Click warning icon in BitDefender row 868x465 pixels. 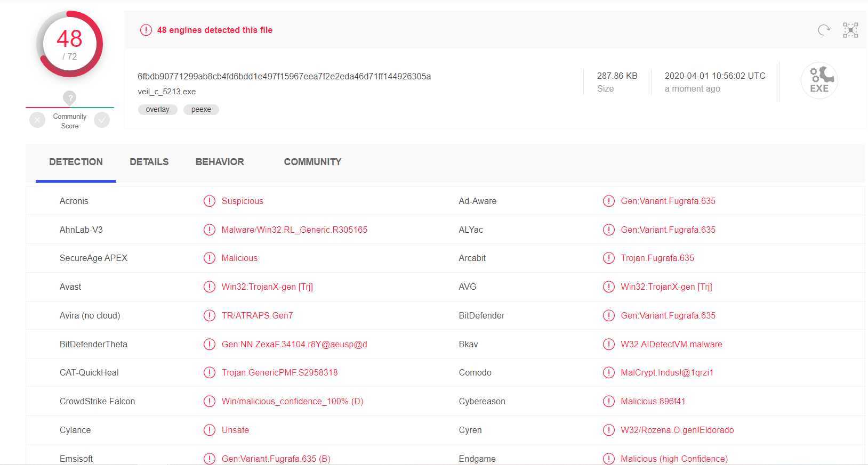pyautogui.click(x=609, y=315)
